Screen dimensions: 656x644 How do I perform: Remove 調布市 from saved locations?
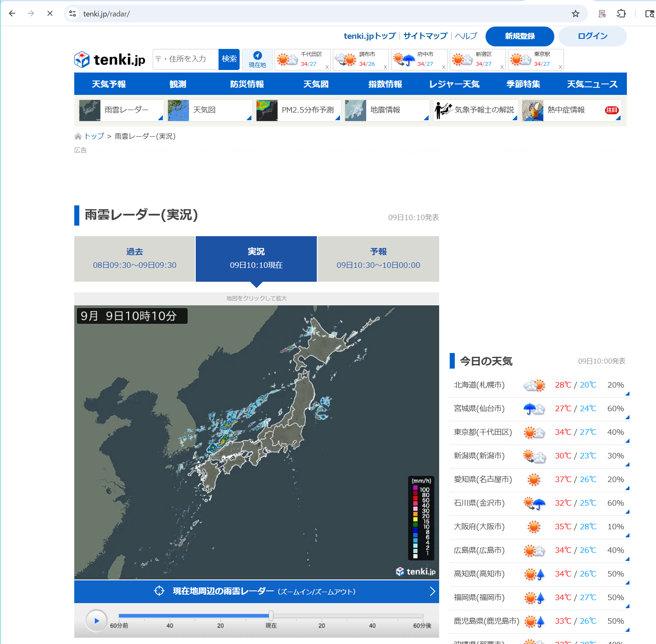pyautogui.click(x=385, y=67)
